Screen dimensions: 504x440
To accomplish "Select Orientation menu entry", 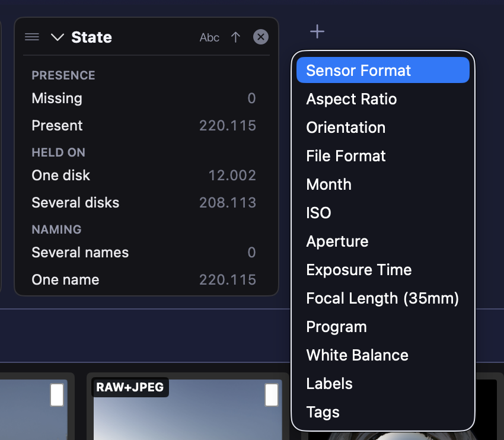I will tap(383, 127).
